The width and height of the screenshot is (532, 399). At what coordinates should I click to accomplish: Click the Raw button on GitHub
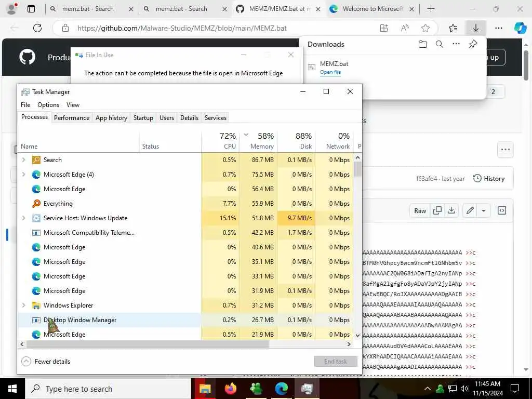coord(420,211)
